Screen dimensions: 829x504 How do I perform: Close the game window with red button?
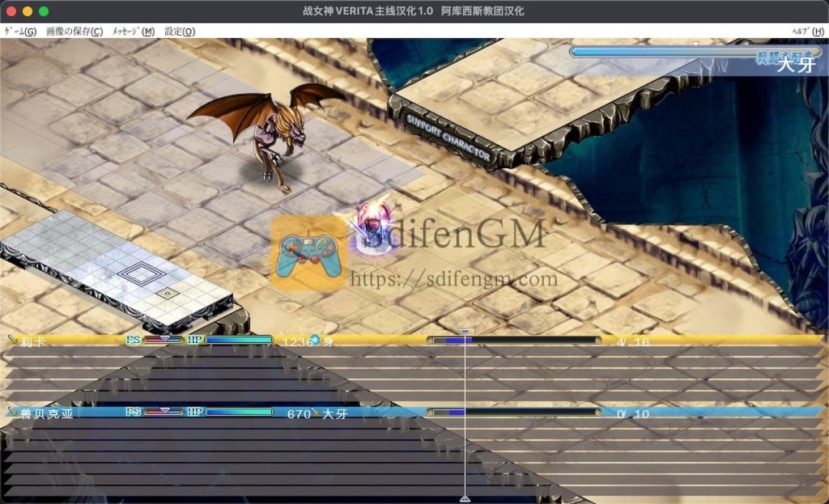click(x=11, y=11)
